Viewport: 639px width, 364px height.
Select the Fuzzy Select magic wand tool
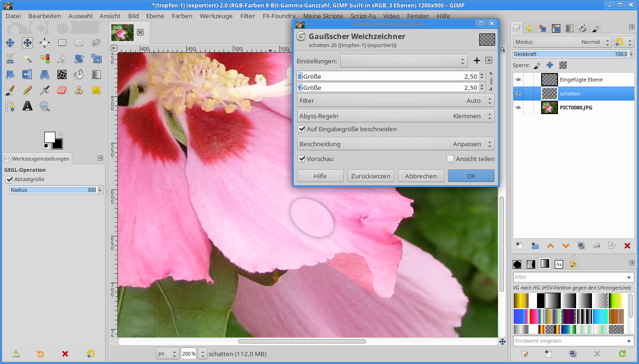27,59
